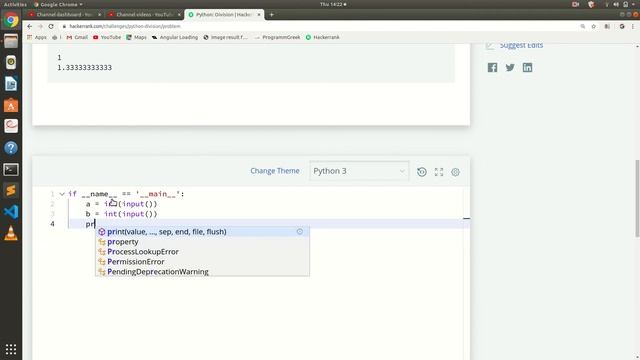Choose property autocomplete suggestion
Screen dimensions: 640x360
pos(202,242)
